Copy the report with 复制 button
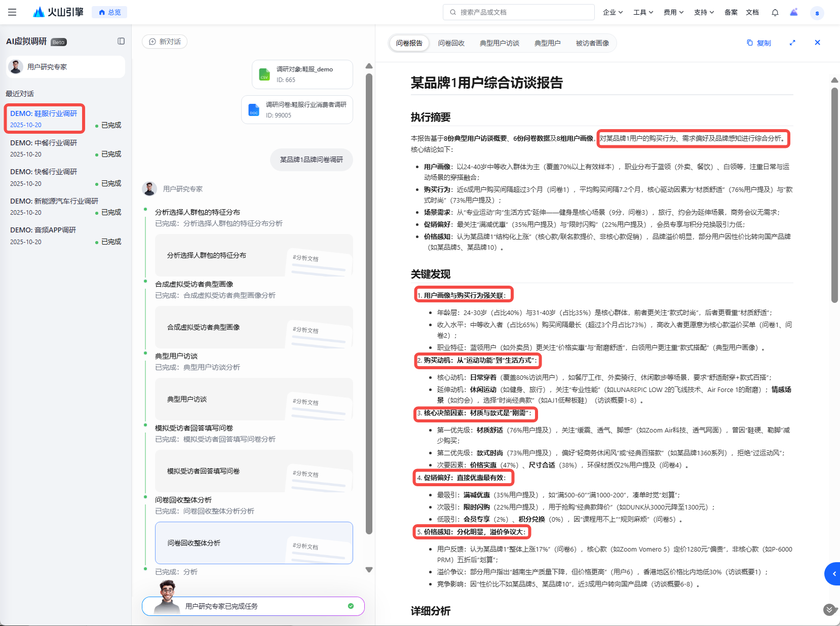Image resolution: width=840 pixels, height=626 pixels. click(x=758, y=43)
